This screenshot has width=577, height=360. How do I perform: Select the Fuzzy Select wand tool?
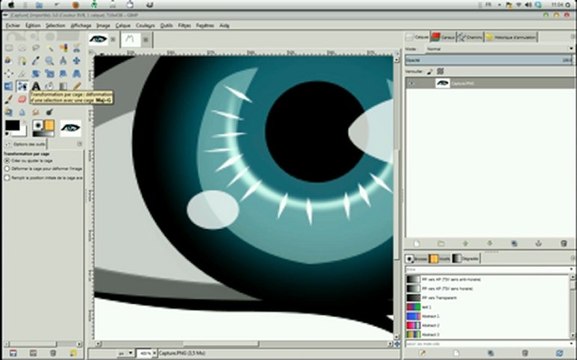pos(49,48)
